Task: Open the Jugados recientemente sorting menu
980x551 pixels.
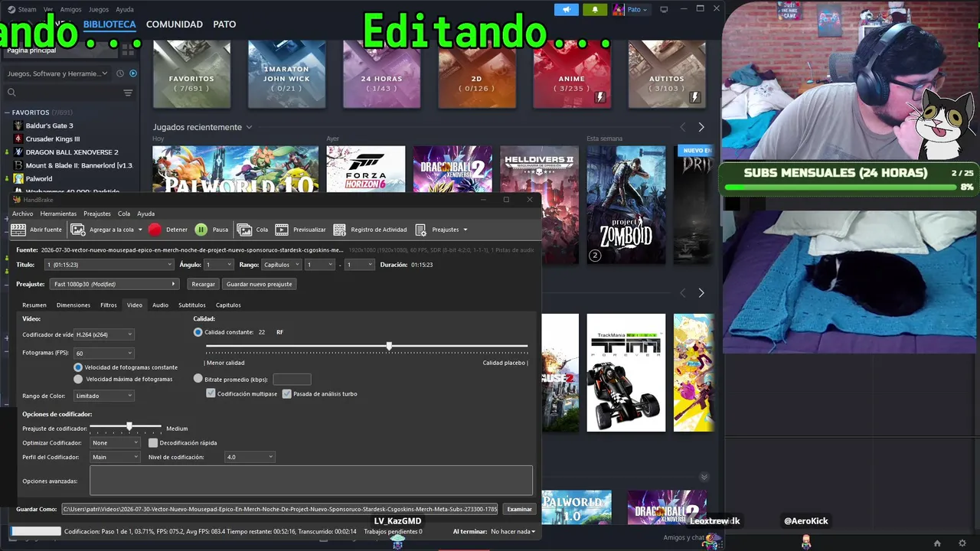Action: tap(202, 127)
